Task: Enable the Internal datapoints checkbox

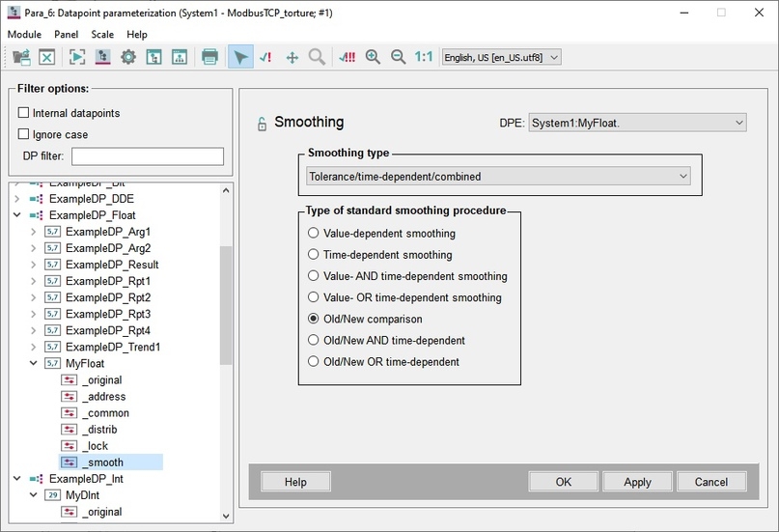Action: (23, 113)
